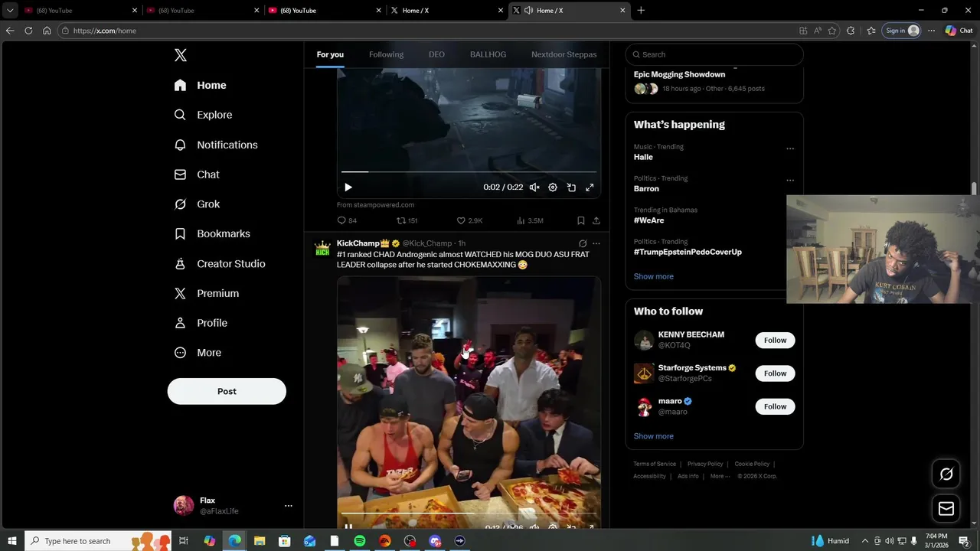
Task: Open Grok from the sidebar
Action: tap(198, 204)
